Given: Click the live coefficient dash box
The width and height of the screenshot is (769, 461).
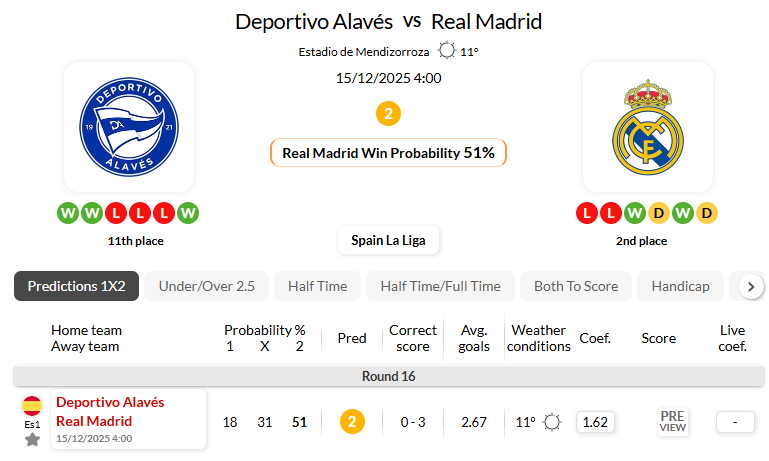Looking at the screenshot, I should click(x=735, y=422).
